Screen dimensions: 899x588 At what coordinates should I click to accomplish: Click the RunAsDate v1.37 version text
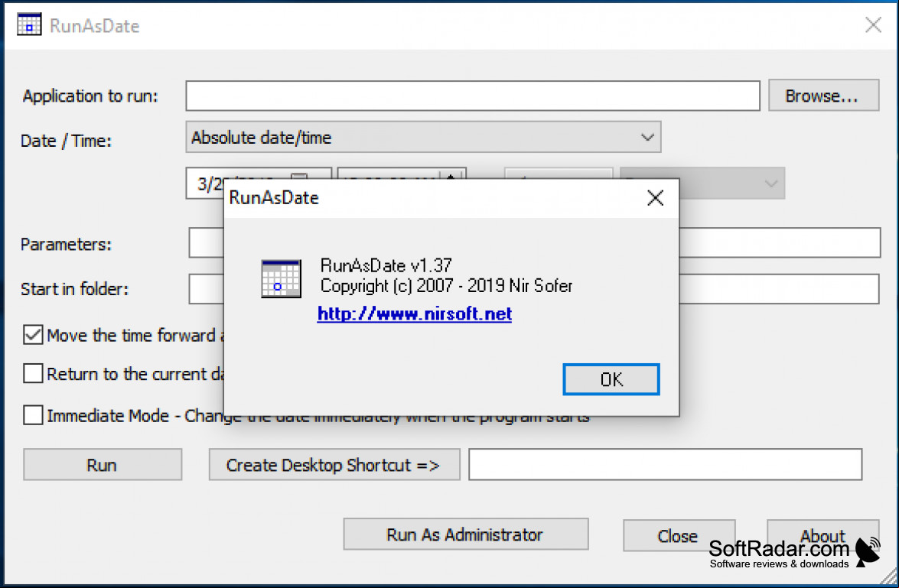386,265
